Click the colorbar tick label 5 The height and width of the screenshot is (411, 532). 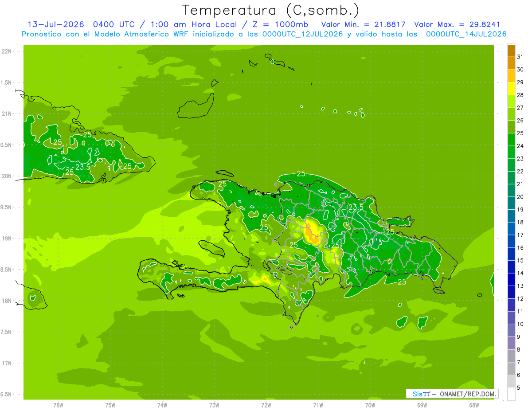point(519,388)
